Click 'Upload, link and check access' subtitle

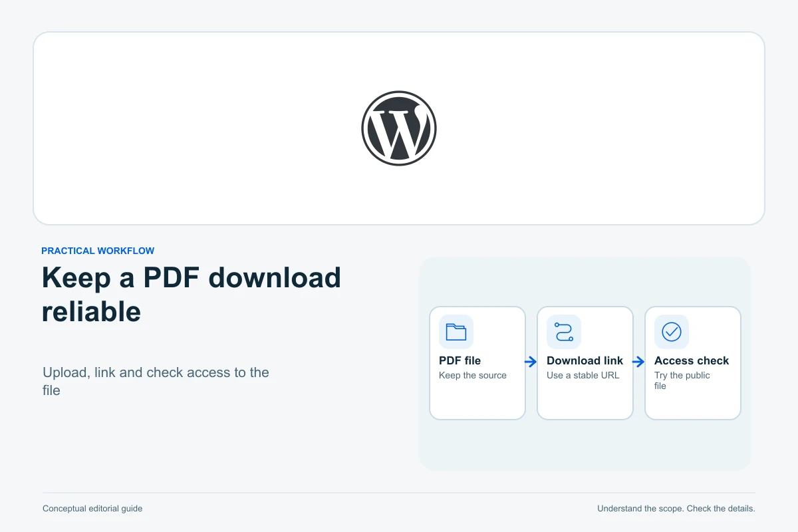coord(156,381)
